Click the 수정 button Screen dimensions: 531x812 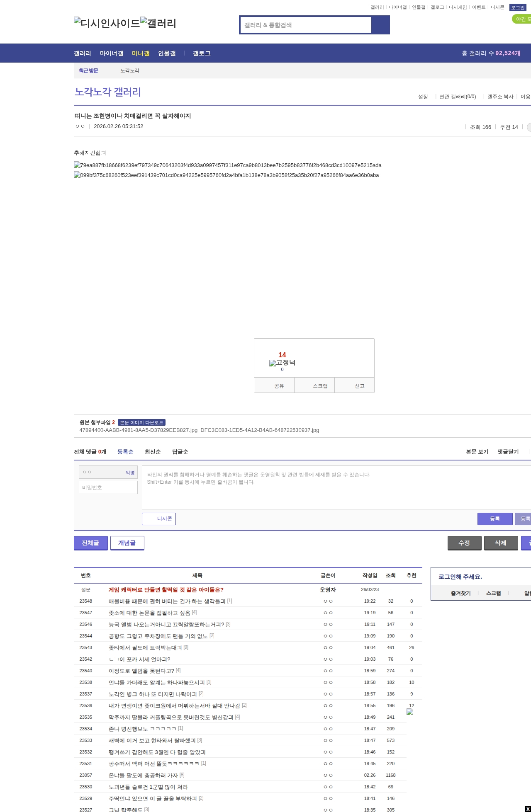coord(465,543)
